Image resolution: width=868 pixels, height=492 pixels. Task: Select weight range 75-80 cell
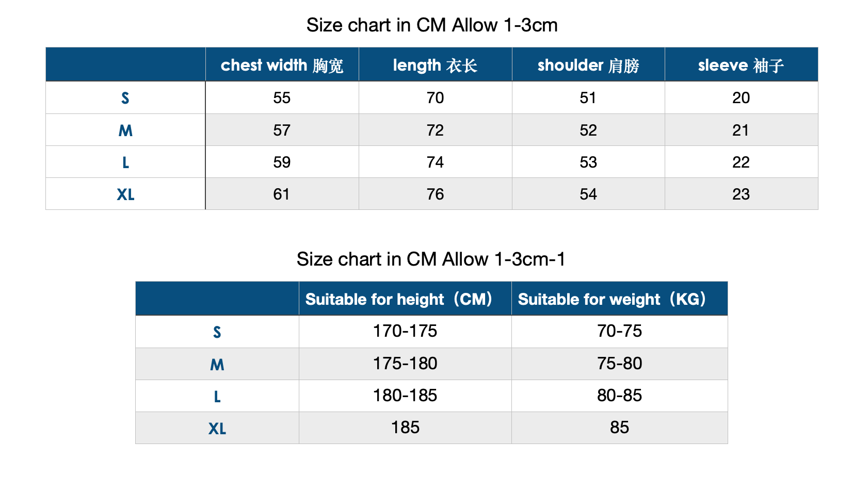click(619, 364)
